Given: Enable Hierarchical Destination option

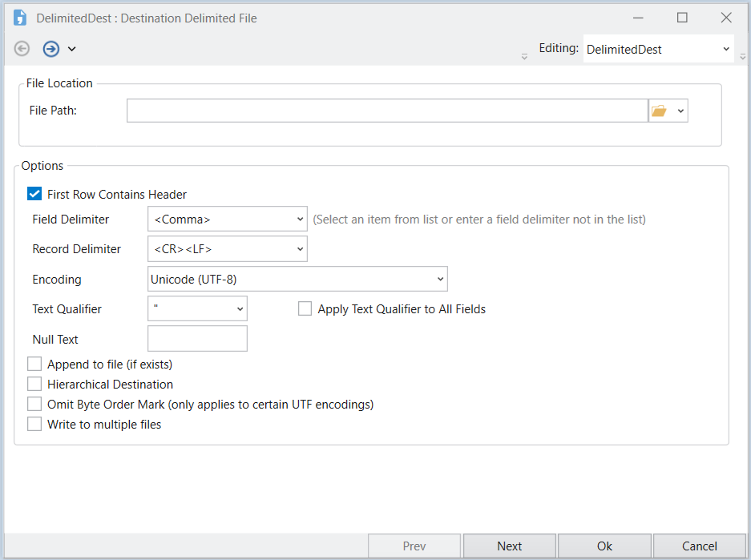Looking at the screenshot, I should pos(34,385).
